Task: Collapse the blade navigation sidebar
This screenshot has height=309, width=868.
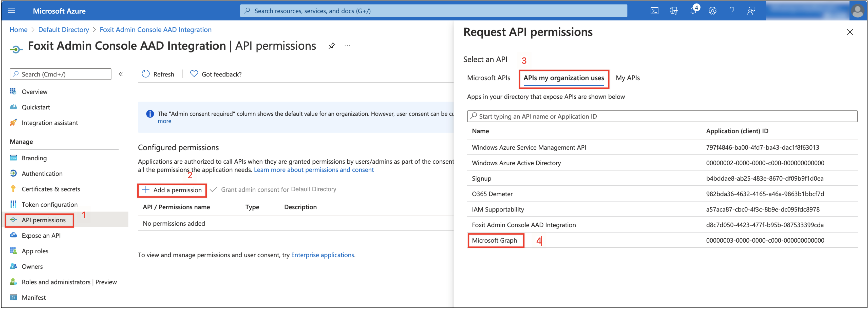Action: [120, 74]
